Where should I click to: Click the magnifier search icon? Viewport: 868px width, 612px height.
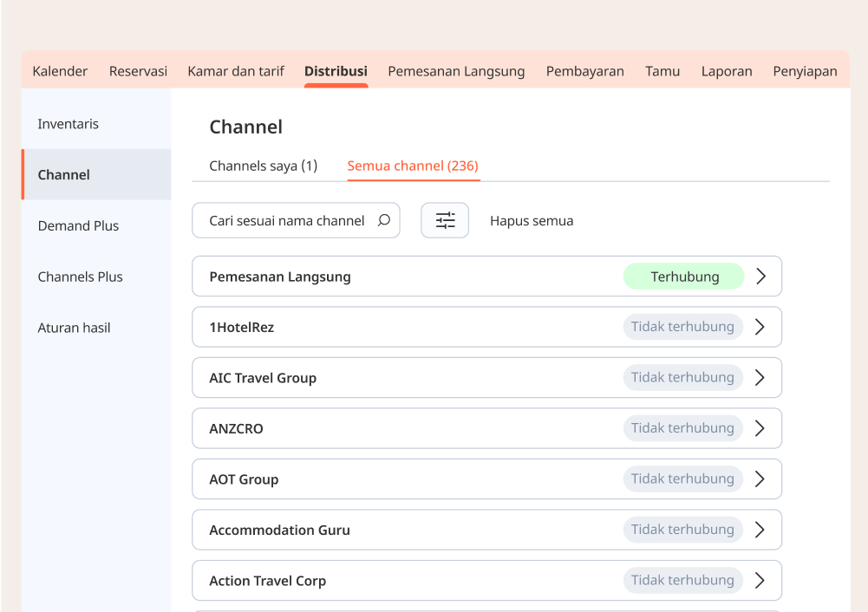[384, 220]
